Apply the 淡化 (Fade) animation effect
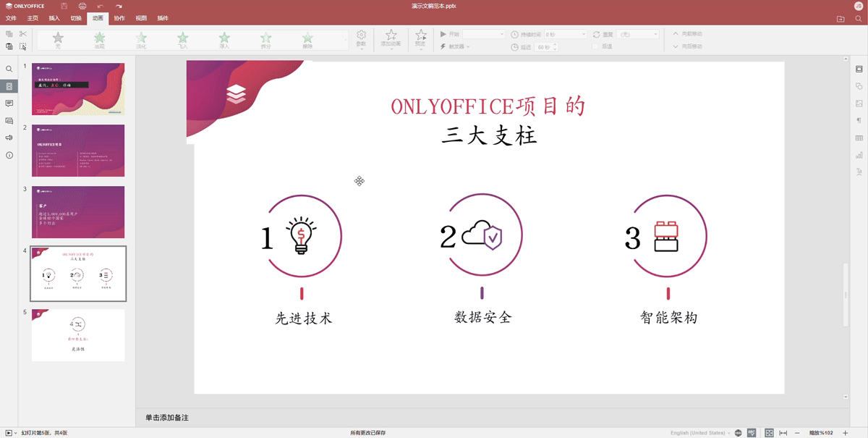 click(141, 38)
